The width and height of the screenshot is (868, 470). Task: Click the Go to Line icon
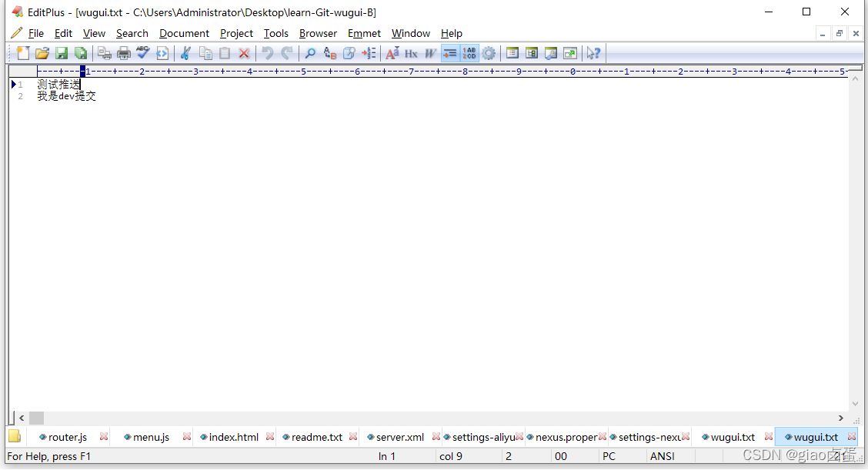(368, 53)
